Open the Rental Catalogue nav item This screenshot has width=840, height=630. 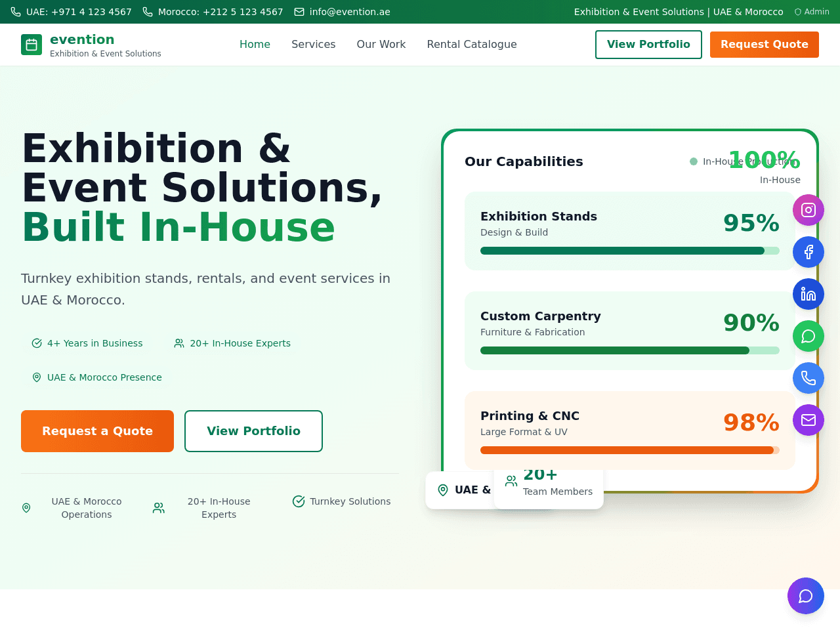coord(472,45)
